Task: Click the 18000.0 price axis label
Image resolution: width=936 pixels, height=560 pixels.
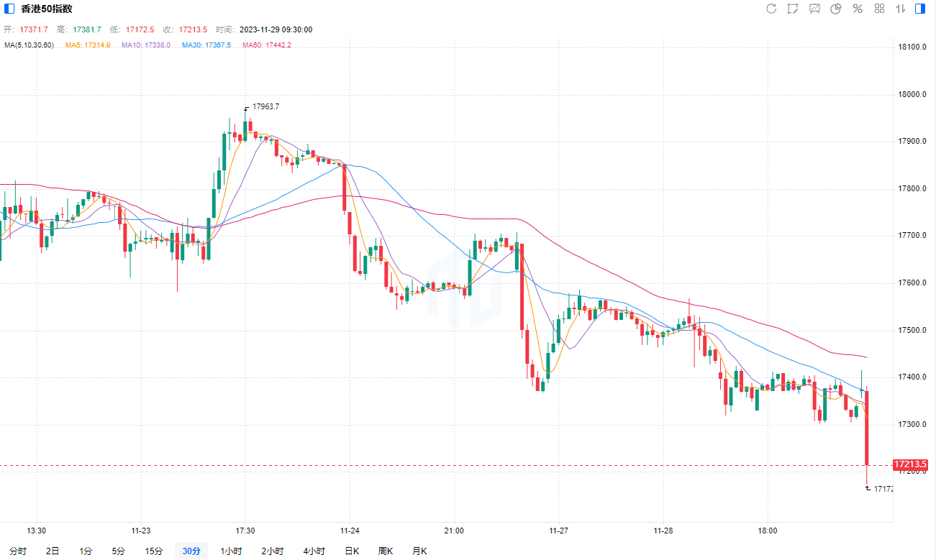Action: pos(912,95)
